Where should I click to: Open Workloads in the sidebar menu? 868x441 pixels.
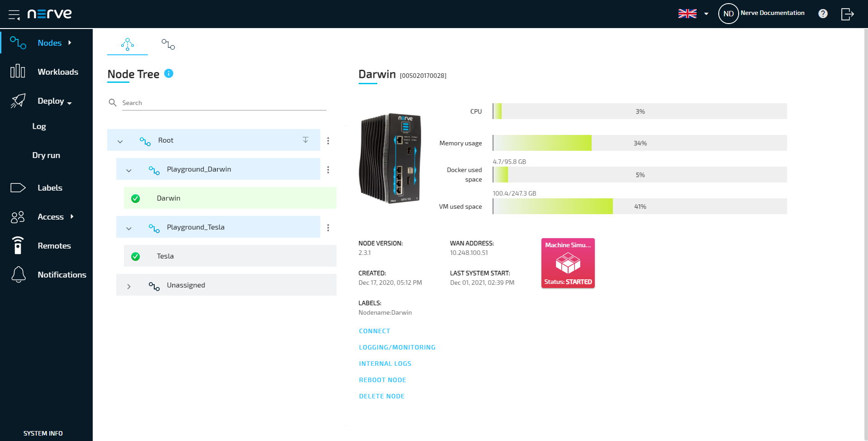coord(57,72)
